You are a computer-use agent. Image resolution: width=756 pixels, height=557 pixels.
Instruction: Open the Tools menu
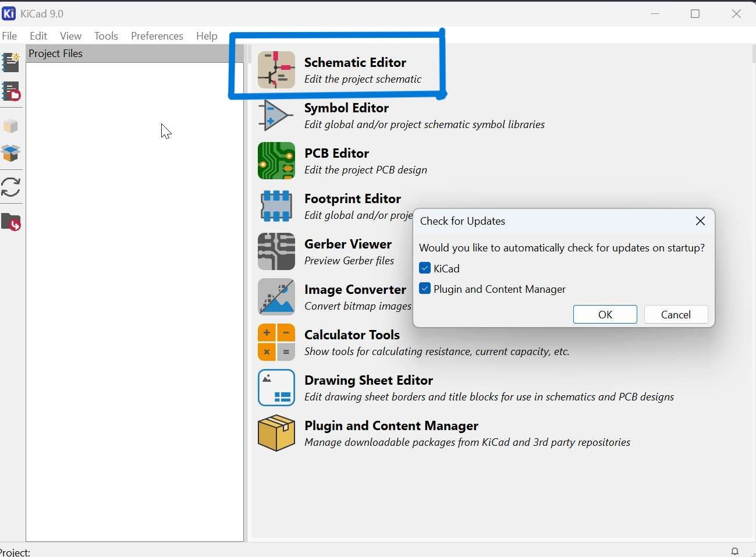point(106,36)
